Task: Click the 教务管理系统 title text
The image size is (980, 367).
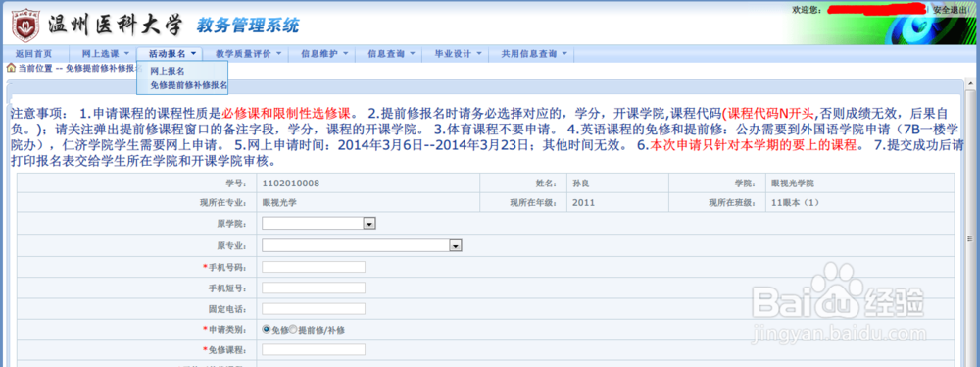Action: pyautogui.click(x=248, y=26)
